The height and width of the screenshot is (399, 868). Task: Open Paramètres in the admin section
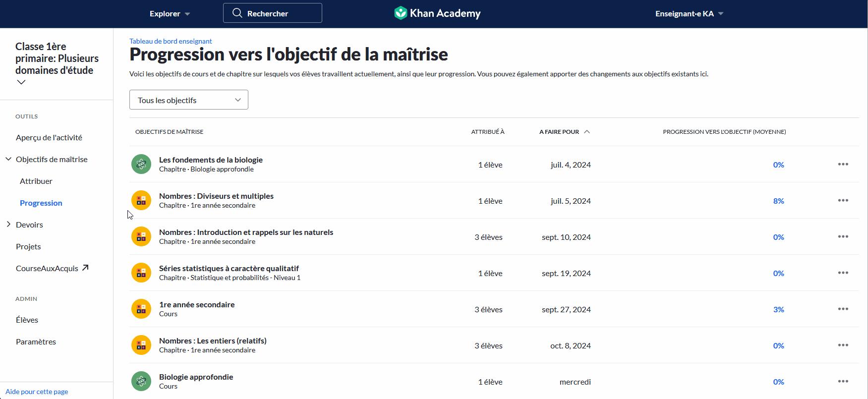[36, 342]
